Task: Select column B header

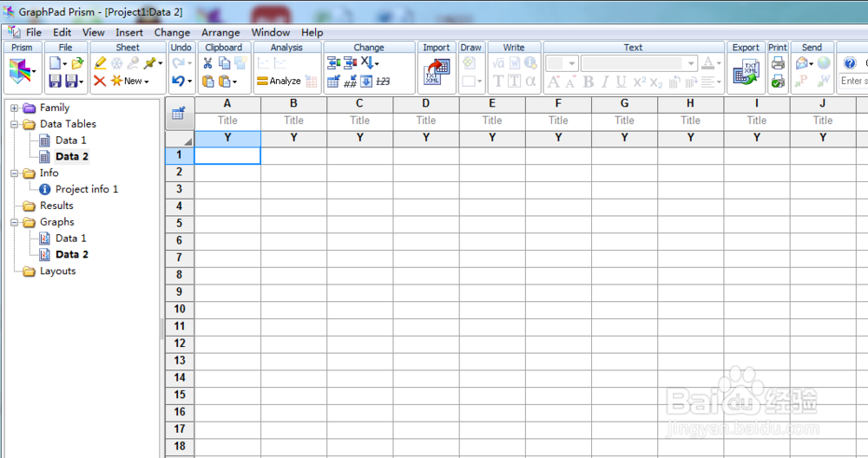Action: coord(293,103)
